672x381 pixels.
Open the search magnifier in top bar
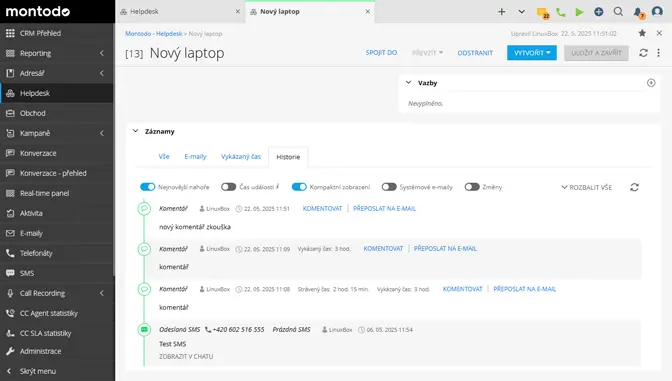pos(618,12)
